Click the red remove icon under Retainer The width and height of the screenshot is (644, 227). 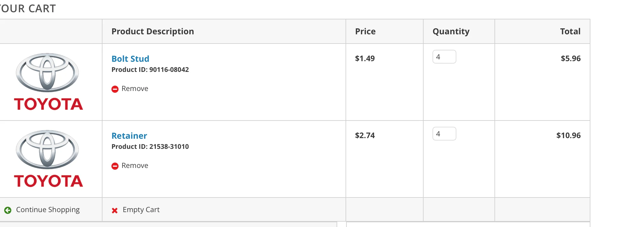[x=115, y=166]
